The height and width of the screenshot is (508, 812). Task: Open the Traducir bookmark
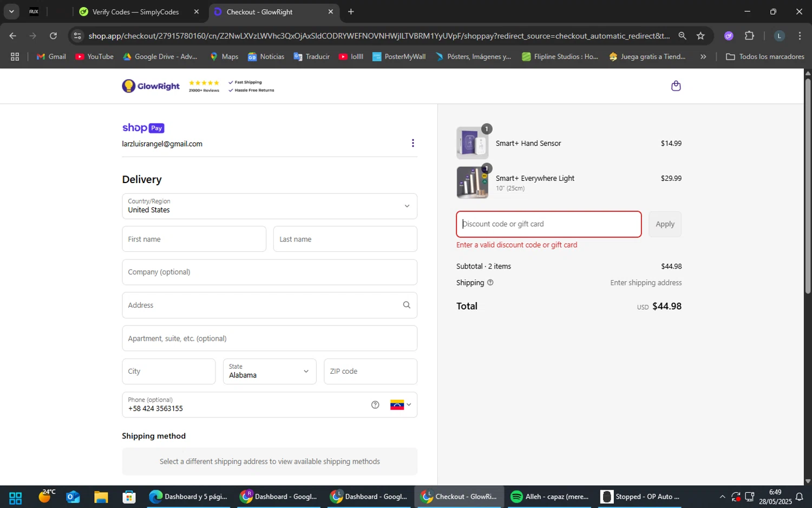point(311,56)
